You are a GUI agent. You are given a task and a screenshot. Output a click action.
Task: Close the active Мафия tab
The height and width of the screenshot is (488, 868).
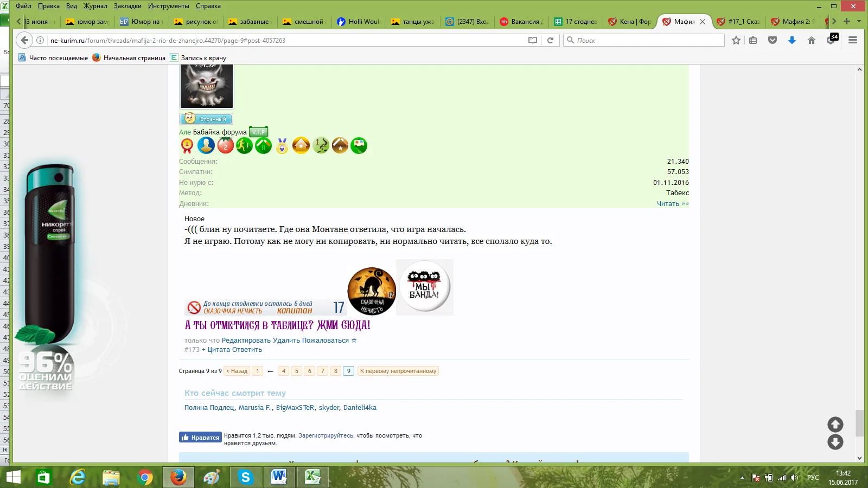coord(703,22)
